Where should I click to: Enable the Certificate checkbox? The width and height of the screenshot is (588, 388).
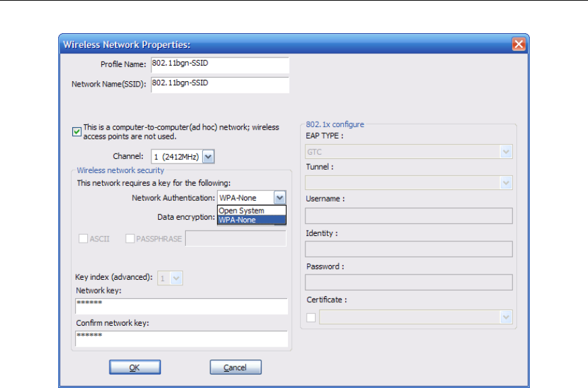pos(311,318)
